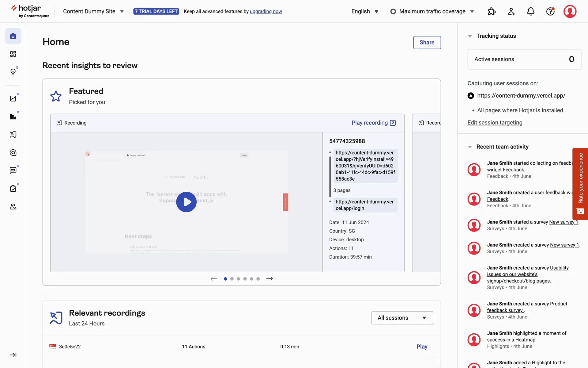The image size is (588, 368).
Task: Click the invite user icon in the header
Action: point(511,12)
